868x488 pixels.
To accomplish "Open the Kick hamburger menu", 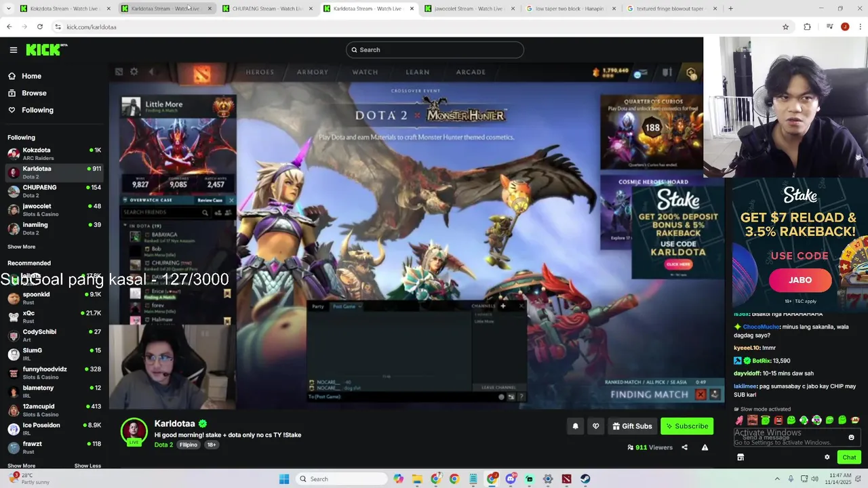I will click(14, 49).
